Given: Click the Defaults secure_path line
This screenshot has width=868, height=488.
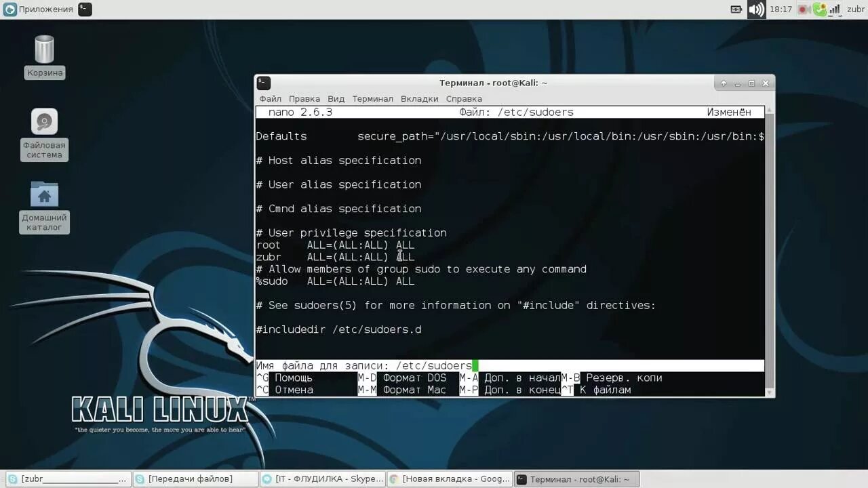Looking at the screenshot, I should (510, 136).
